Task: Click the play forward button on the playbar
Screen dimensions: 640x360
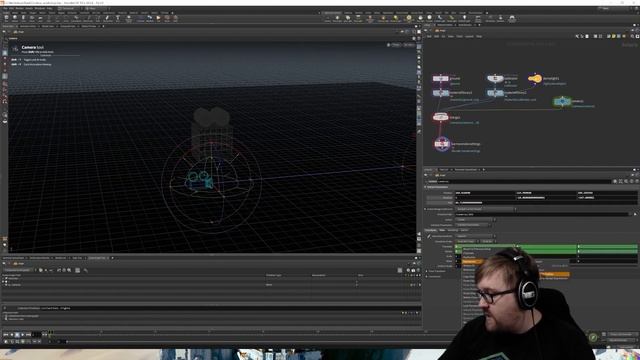Action: click(23, 334)
